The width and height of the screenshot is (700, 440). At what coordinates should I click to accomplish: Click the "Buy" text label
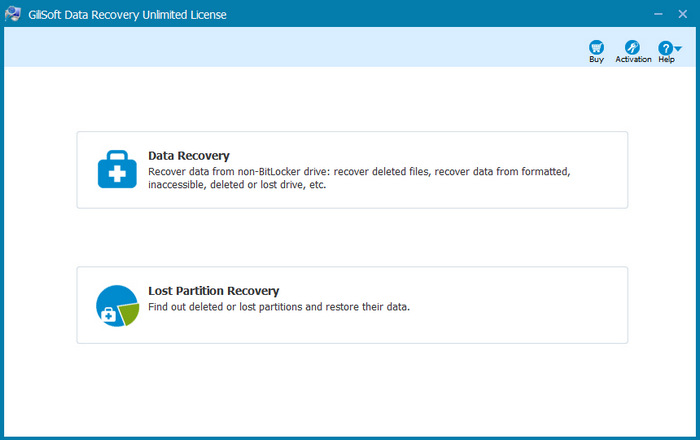click(596, 60)
